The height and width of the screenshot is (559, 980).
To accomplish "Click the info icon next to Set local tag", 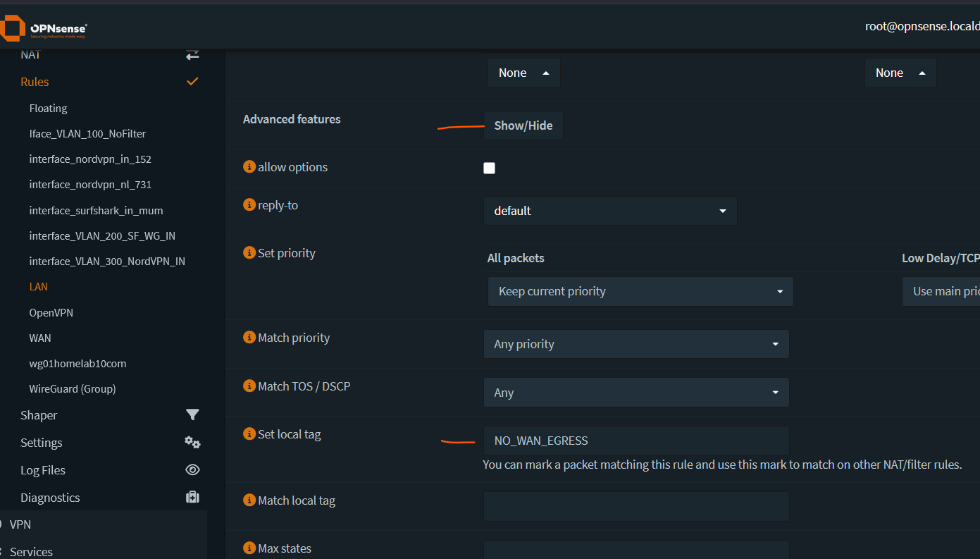I will (249, 434).
